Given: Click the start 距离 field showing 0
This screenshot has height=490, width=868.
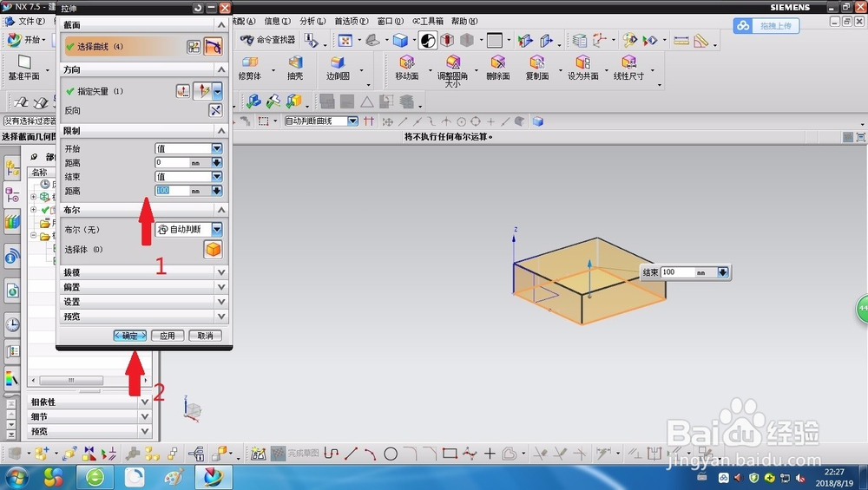Looking at the screenshot, I should (x=172, y=162).
